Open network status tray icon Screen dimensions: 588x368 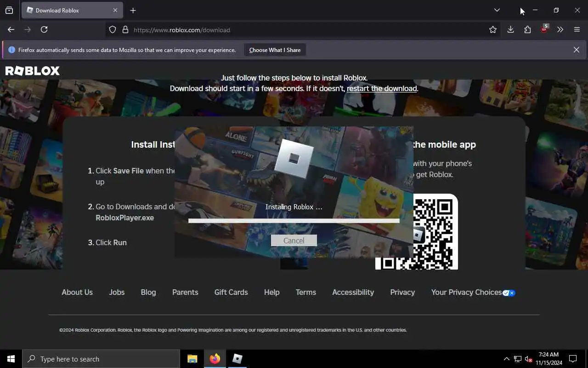518,359
